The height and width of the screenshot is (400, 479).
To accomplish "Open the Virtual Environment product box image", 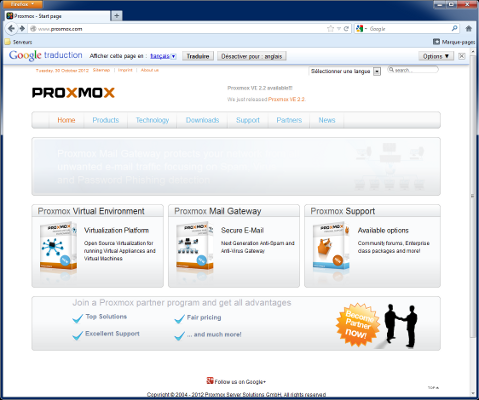I will [59, 247].
